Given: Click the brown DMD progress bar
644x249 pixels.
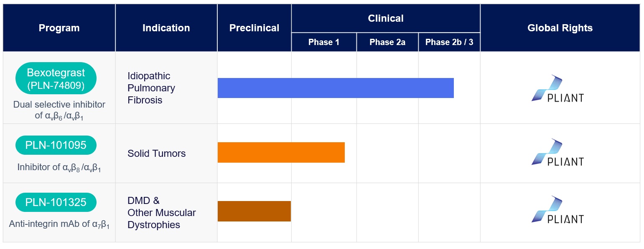Looking at the screenshot, I should pos(254,211).
